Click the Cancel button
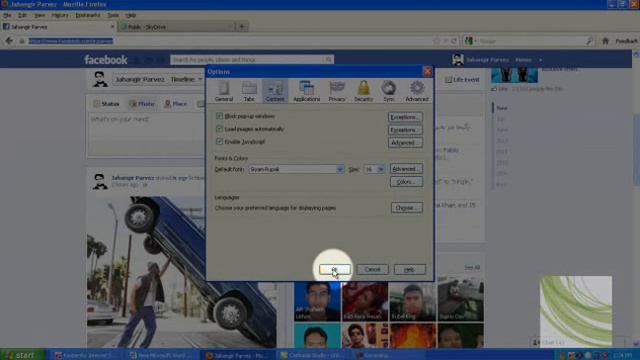640x360 pixels. click(372, 269)
